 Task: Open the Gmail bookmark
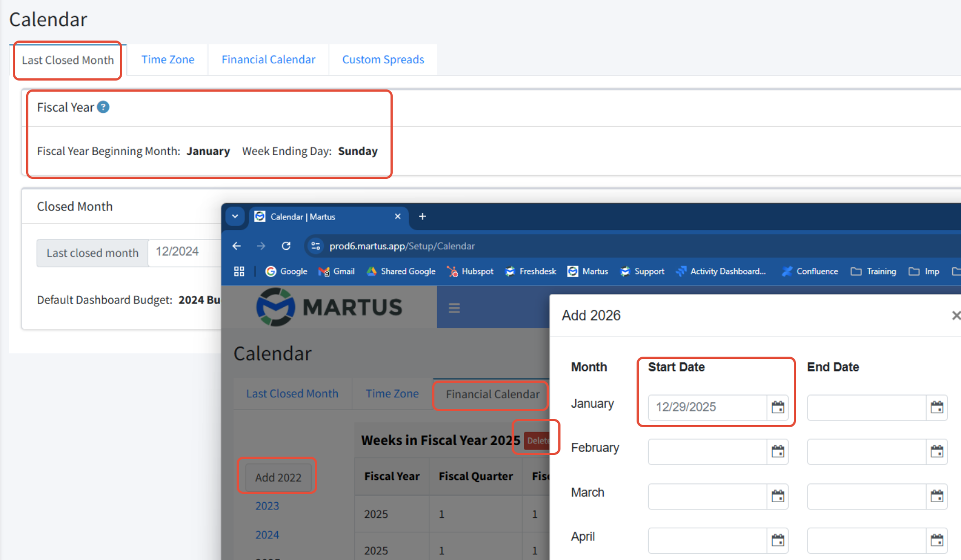tap(337, 271)
